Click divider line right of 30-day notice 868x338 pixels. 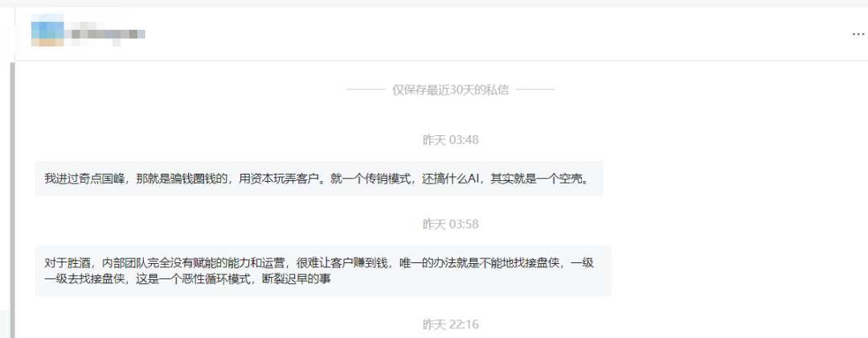point(535,90)
